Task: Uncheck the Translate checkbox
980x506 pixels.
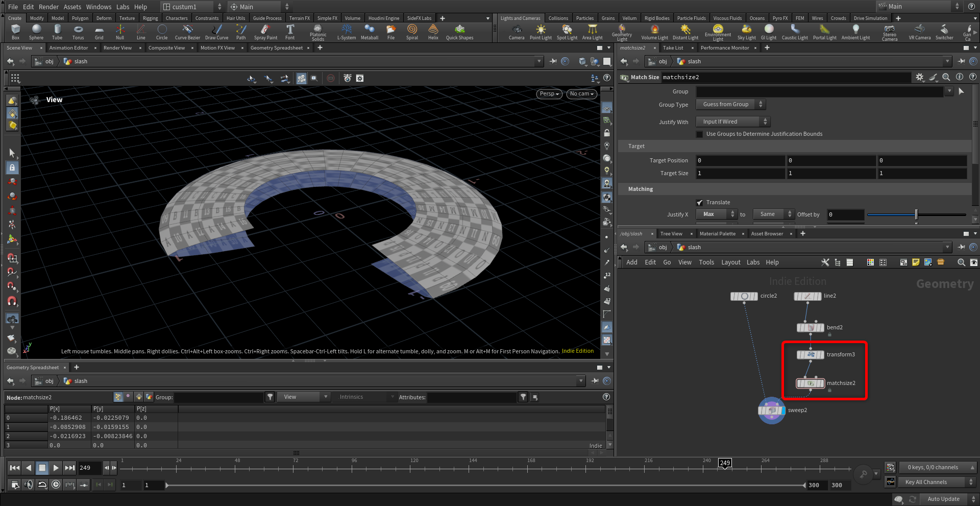Action: 700,203
